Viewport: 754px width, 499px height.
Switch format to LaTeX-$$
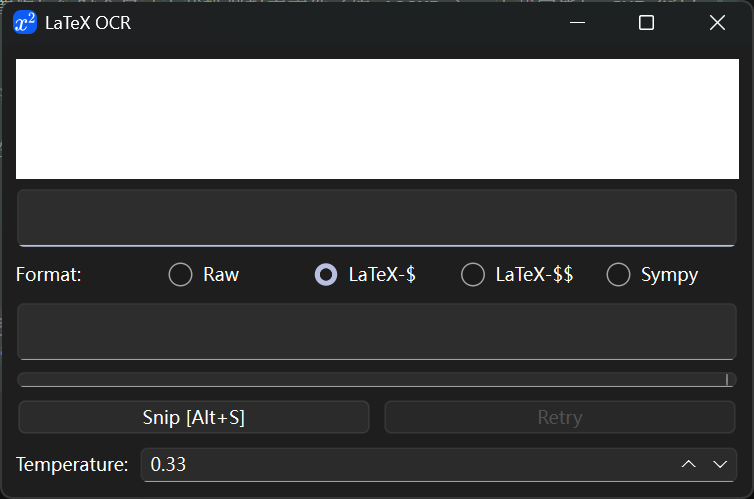[x=517, y=274]
